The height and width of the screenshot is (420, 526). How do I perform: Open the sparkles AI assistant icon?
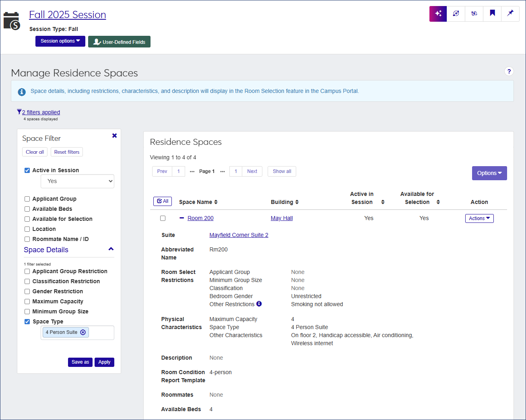438,13
